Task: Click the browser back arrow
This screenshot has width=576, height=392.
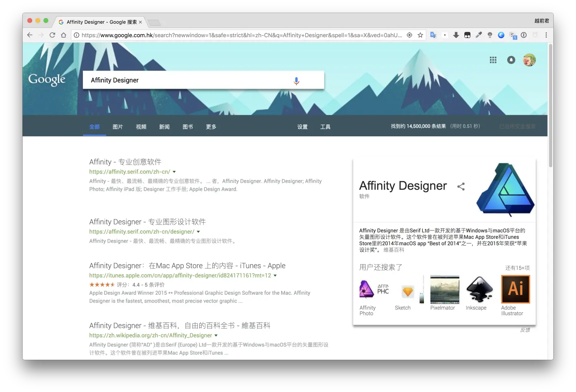Action: pos(30,35)
